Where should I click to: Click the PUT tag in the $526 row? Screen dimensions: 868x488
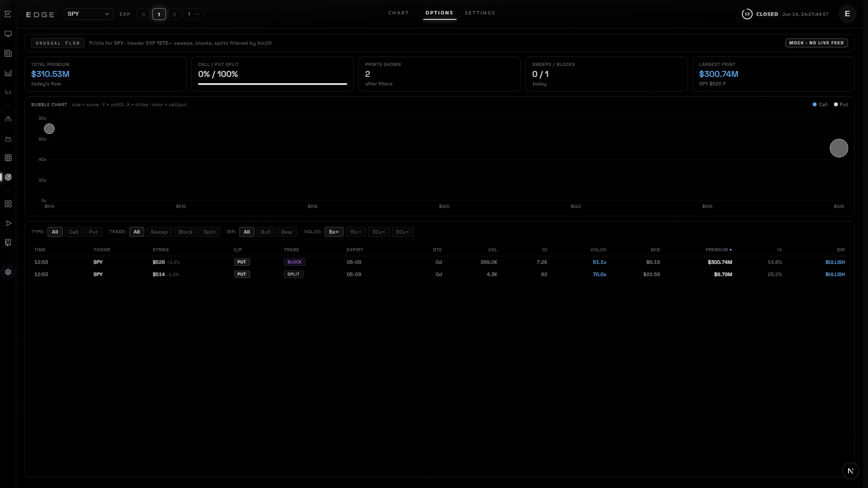click(242, 262)
